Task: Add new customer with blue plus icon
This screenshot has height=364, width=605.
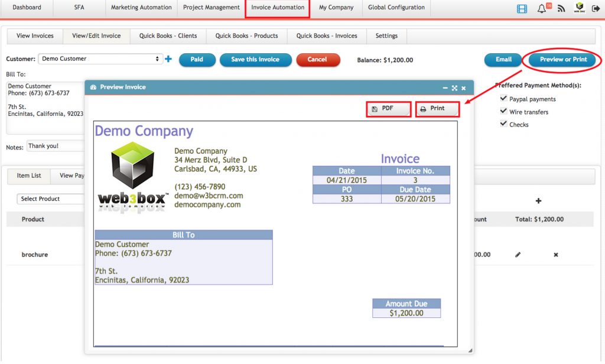Action: [168, 58]
